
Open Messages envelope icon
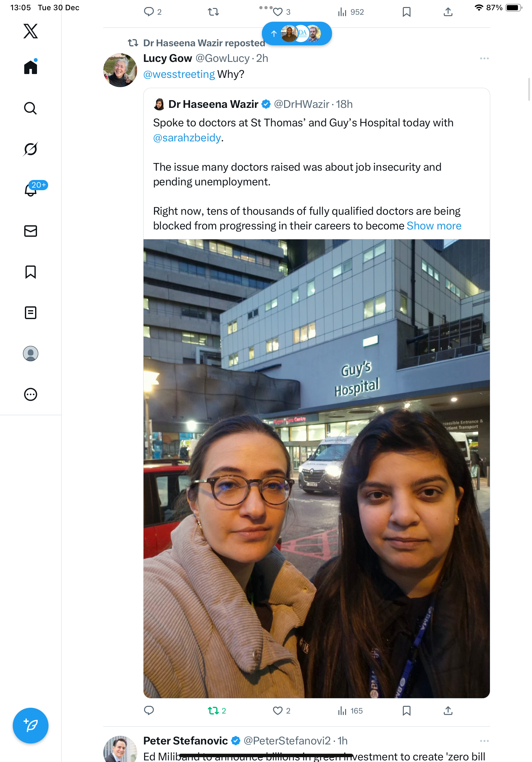point(31,231)
